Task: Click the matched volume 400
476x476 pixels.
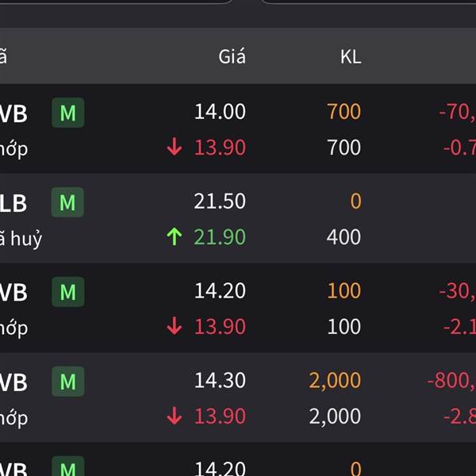Action: [x=344, y=236]
